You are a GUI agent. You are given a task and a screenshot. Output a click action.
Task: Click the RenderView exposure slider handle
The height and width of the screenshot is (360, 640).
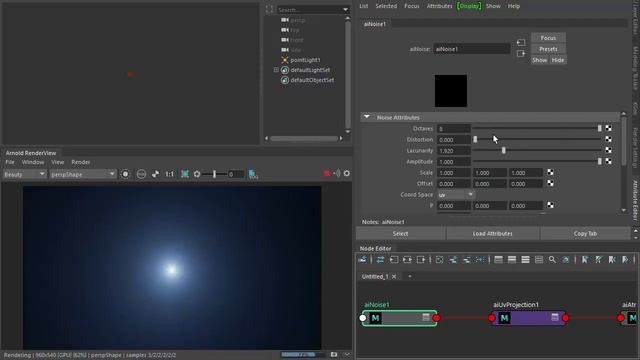(x=214, y=174)
